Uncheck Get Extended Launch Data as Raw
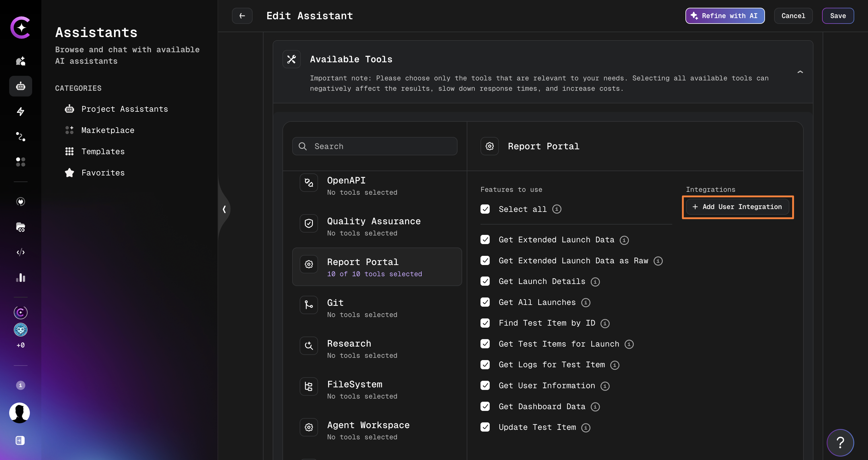Screen dimensions: 868x460 coord(485,260)
